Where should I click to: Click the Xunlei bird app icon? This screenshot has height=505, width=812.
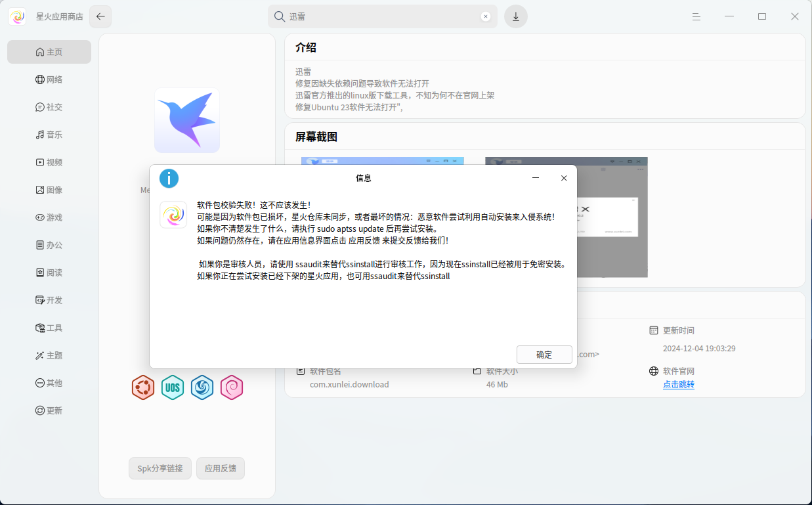point(187,120)
